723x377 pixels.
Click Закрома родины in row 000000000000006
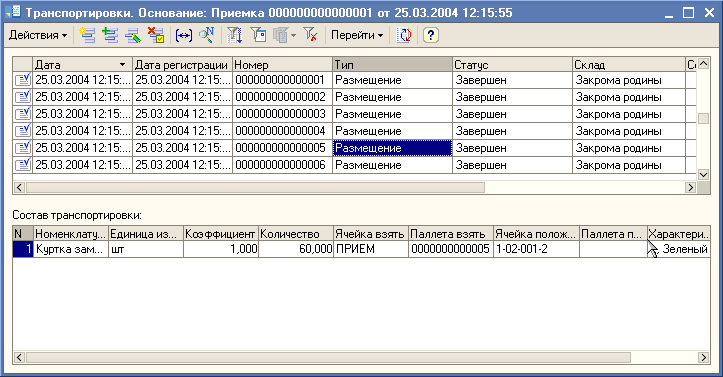coord(629,165)
